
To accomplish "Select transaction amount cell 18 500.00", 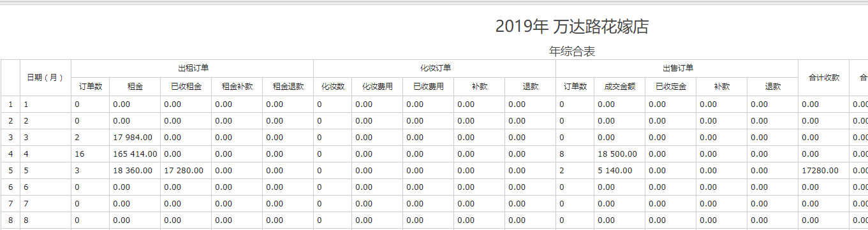I will [x=620, y=154].
